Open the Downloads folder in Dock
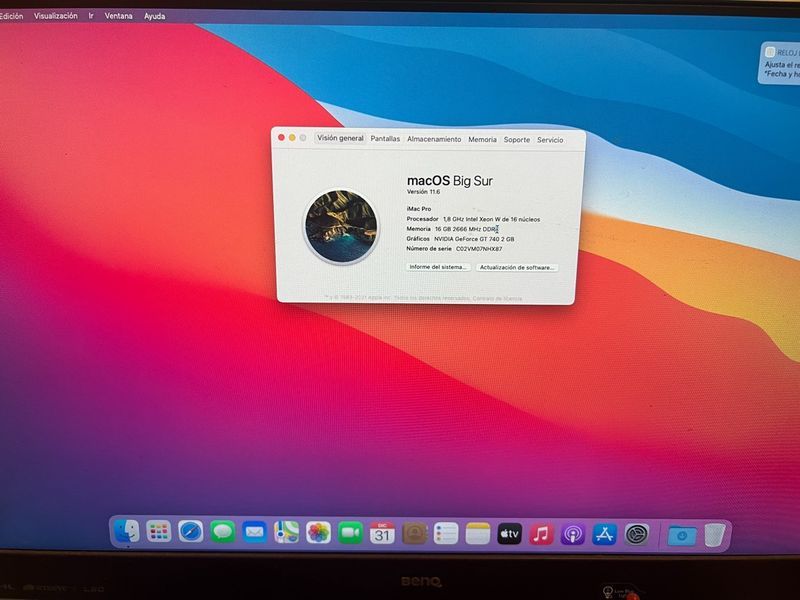Image resolution: width=800 pixels, height=600 pixels. [x=682, y=536]
